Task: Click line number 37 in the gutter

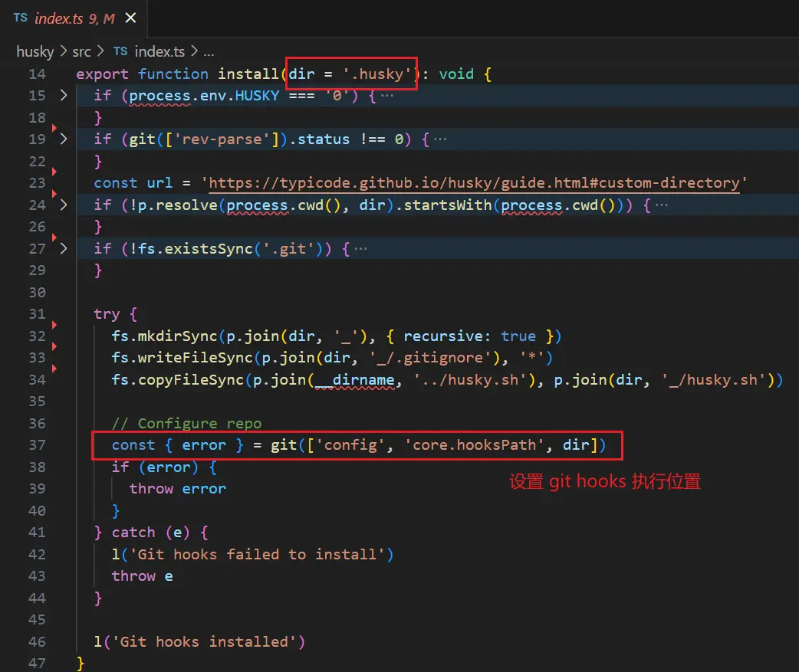Action: tap(38, 445)
